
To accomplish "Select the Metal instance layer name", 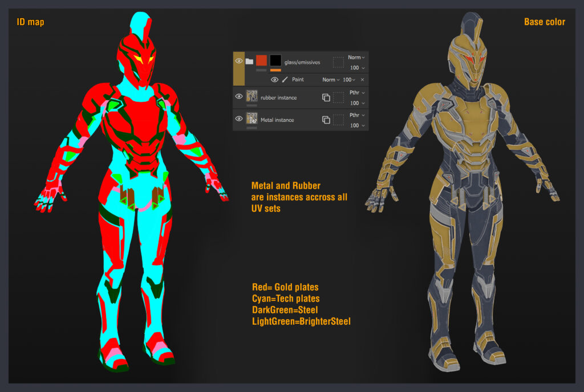I will coord(277,120).
